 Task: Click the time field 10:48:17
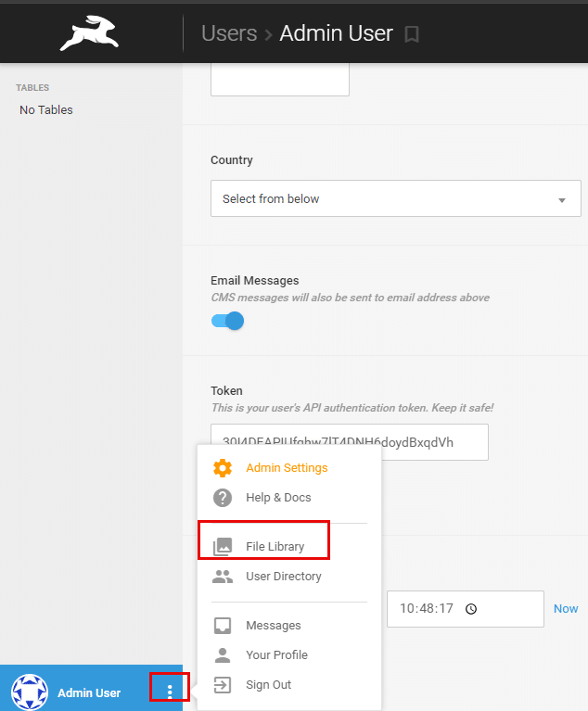465,608
